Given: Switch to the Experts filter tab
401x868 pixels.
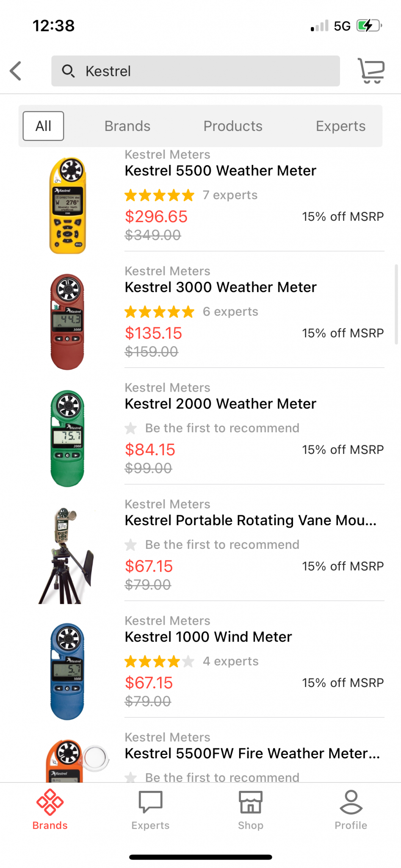Looking at the screenshot, I should click(340, 126).
